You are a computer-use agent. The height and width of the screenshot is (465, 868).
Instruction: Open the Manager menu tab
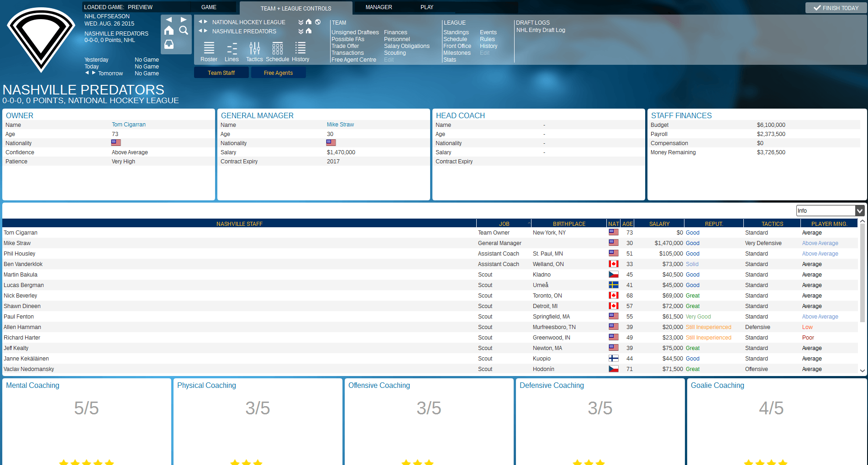point(379,7)
